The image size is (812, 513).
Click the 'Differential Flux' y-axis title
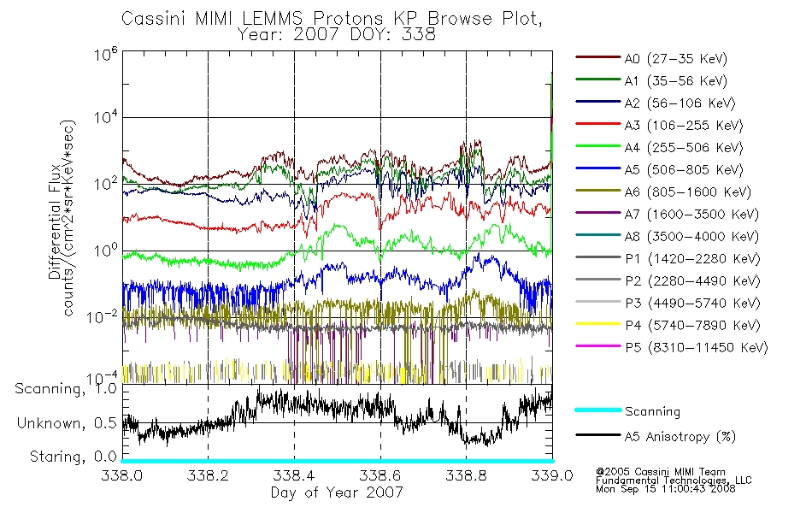[x=55, y=221]
